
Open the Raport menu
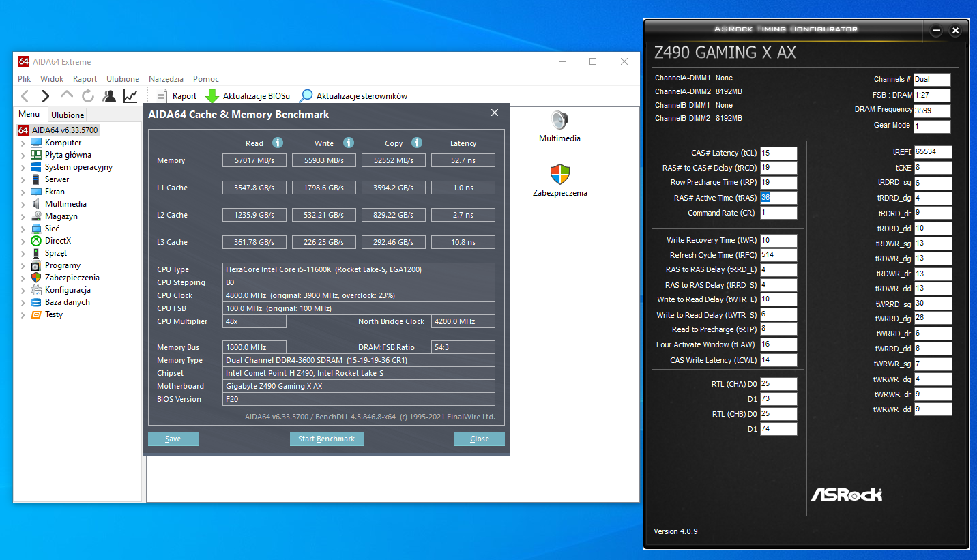(x=85, y=79)
